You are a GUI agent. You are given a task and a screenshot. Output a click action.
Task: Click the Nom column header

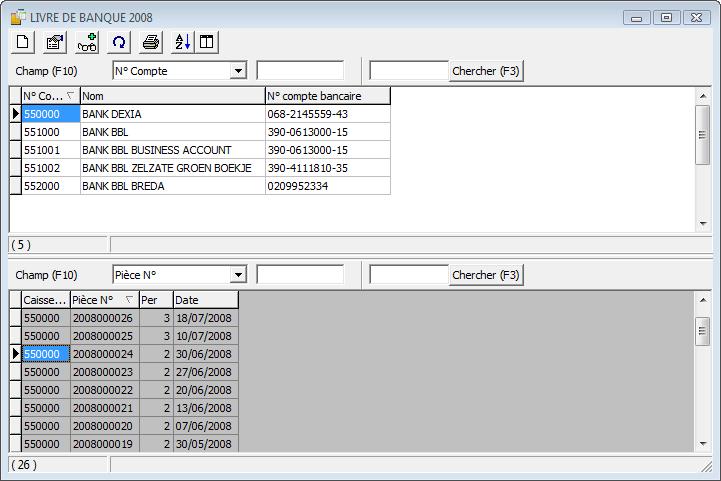pos(172,96)
